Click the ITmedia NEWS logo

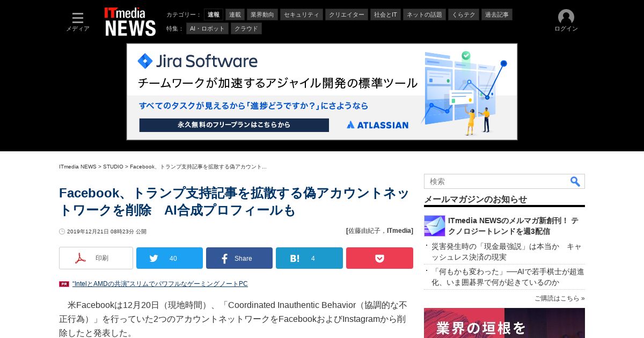tap(130, 21)
